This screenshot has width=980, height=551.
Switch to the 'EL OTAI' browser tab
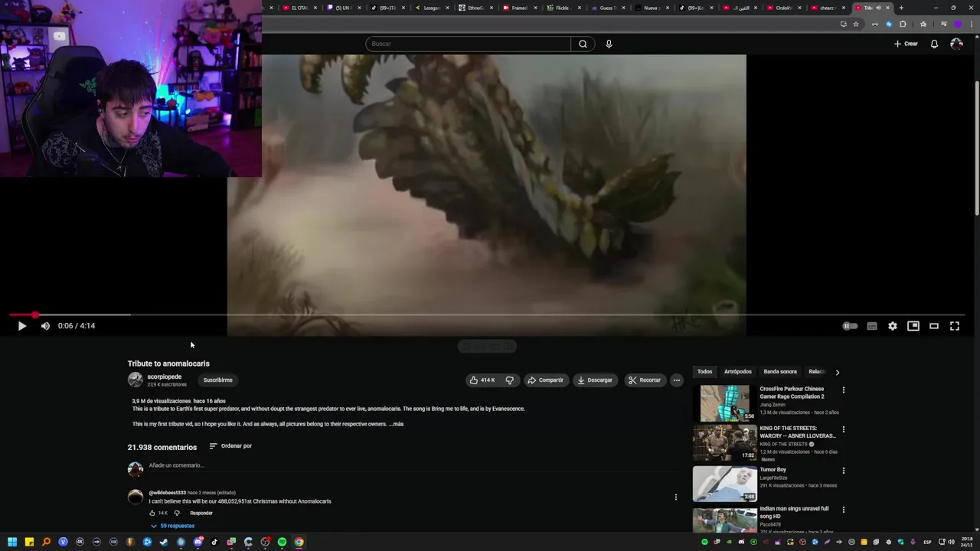[298, 8]
